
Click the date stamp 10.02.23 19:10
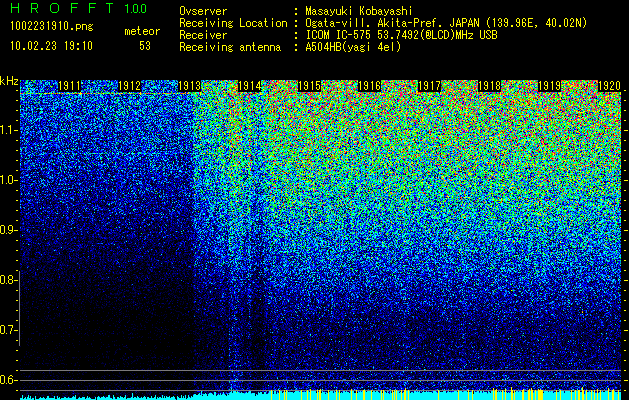coord(51,46)
